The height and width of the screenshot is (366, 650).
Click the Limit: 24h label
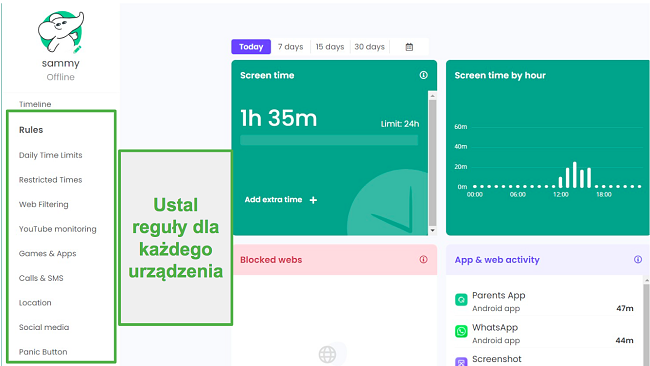click(x=400, y=124)
